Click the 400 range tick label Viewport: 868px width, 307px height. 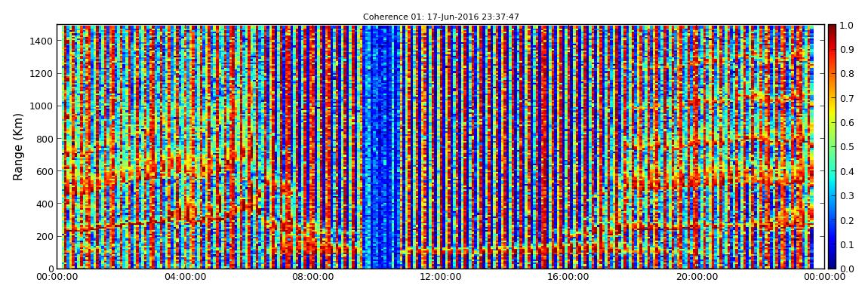[45, 204]
